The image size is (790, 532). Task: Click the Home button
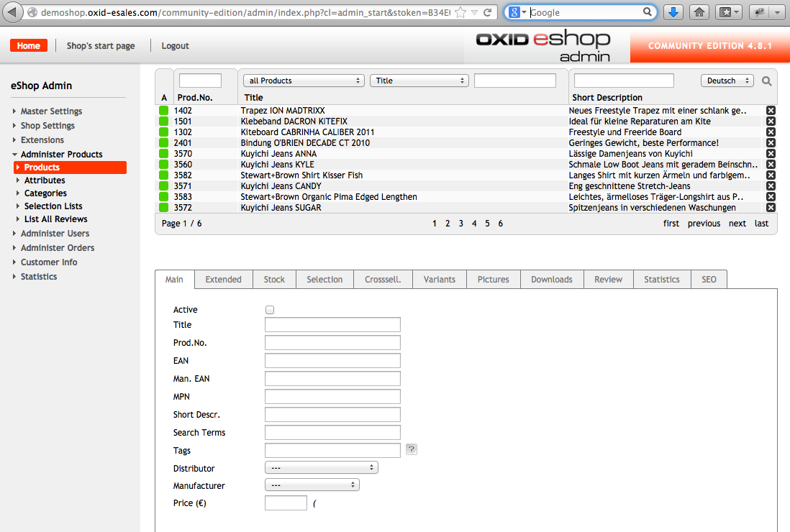pos(29,46)
